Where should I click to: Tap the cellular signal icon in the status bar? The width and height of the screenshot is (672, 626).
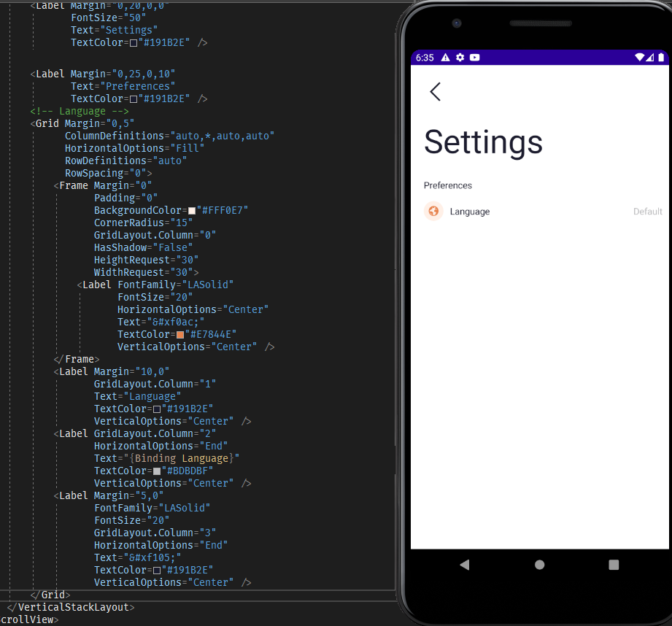(650, 57)
